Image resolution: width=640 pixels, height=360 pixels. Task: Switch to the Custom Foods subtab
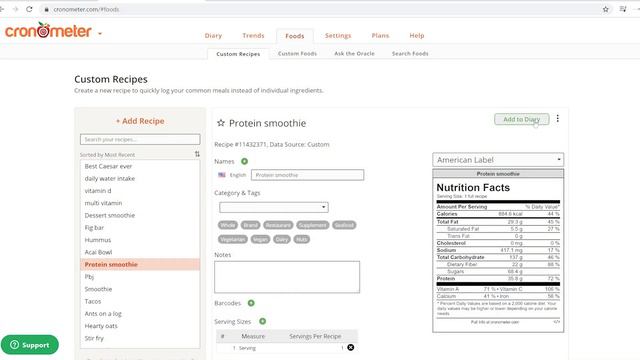(x=297, y=53)
